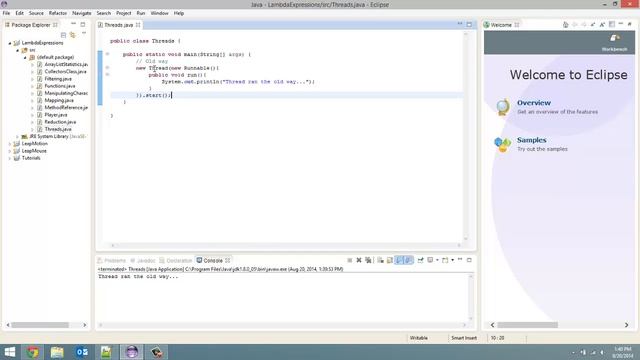Collapse the LambdaExpressions project

tap(10, 43)
